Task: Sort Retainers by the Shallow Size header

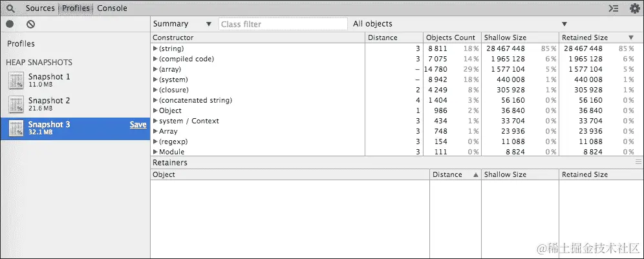Action: tap(520, 174)
